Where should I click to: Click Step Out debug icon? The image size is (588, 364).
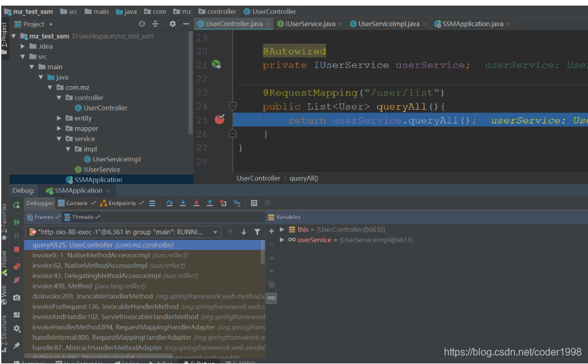(210, 203)
